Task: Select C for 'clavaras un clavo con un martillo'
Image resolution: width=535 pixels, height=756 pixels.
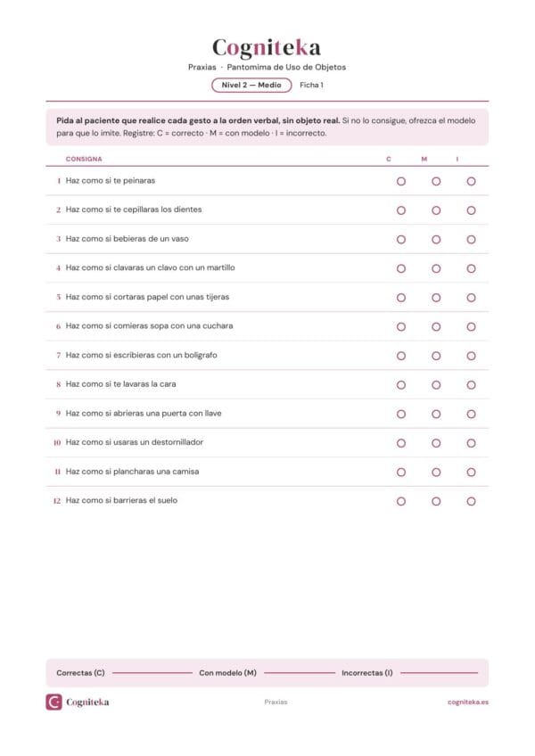Action: click(x=401, y=268)
